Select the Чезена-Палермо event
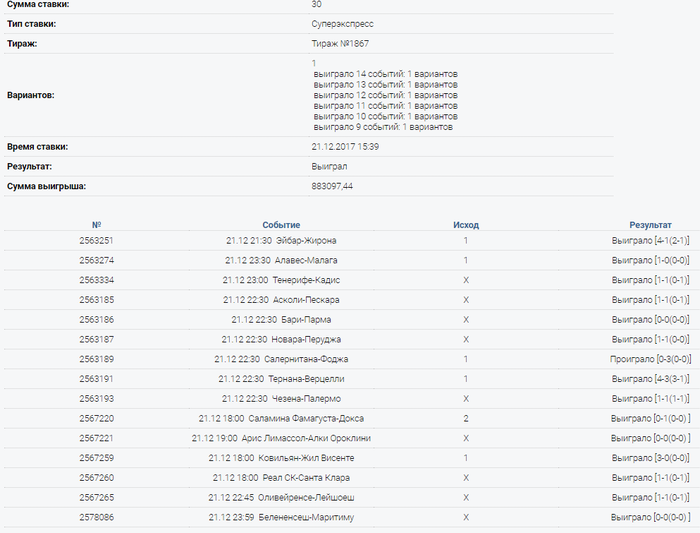The height and width of the screenshot is (533, 700). pos(281,399)
